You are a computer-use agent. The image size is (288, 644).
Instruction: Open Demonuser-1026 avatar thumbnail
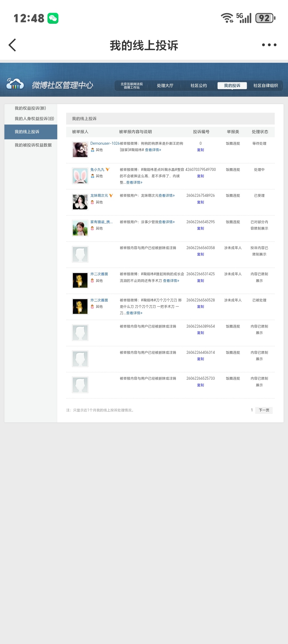[80, 150]
